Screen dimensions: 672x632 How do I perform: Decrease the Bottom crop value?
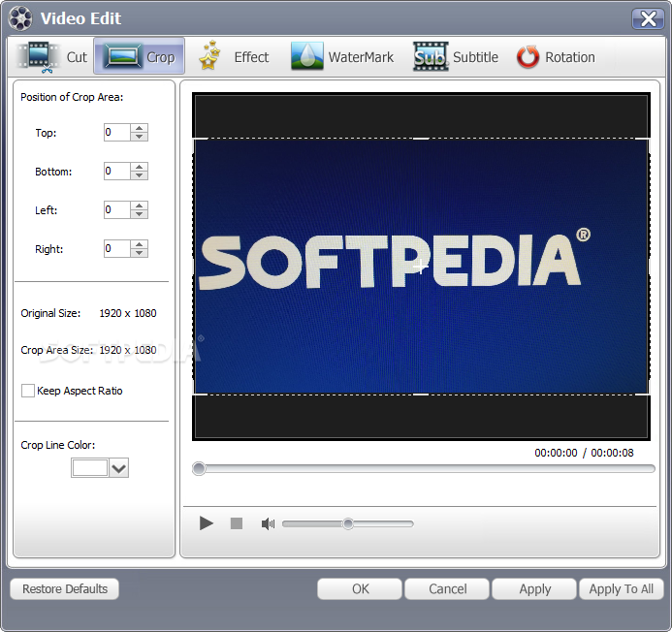(x=139, y=175)
